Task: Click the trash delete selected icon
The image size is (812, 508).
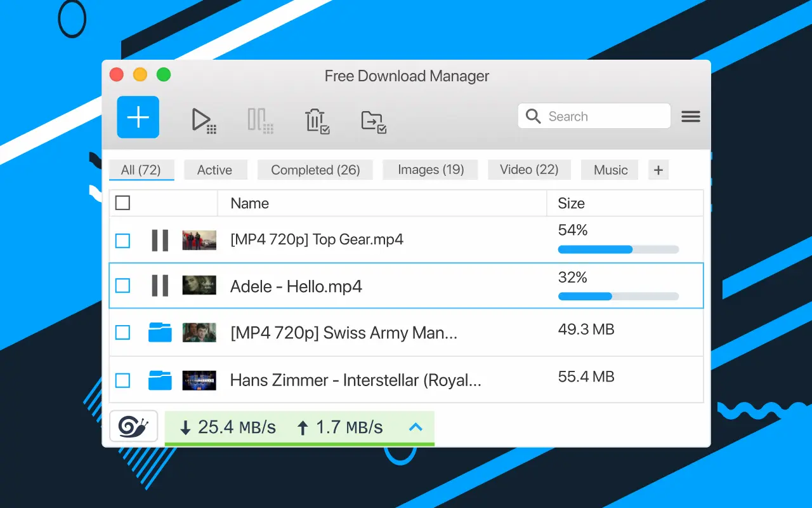Action: (x=317, y=120)
